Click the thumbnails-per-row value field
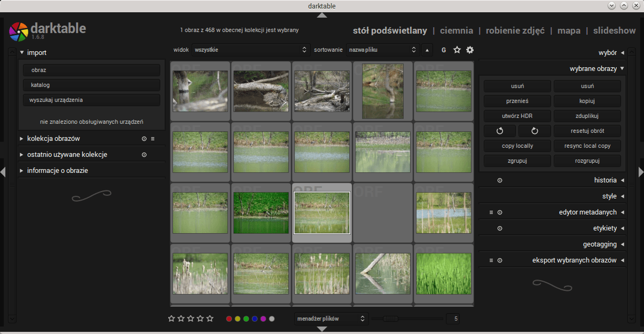644x334 pixels. point(452,319)
